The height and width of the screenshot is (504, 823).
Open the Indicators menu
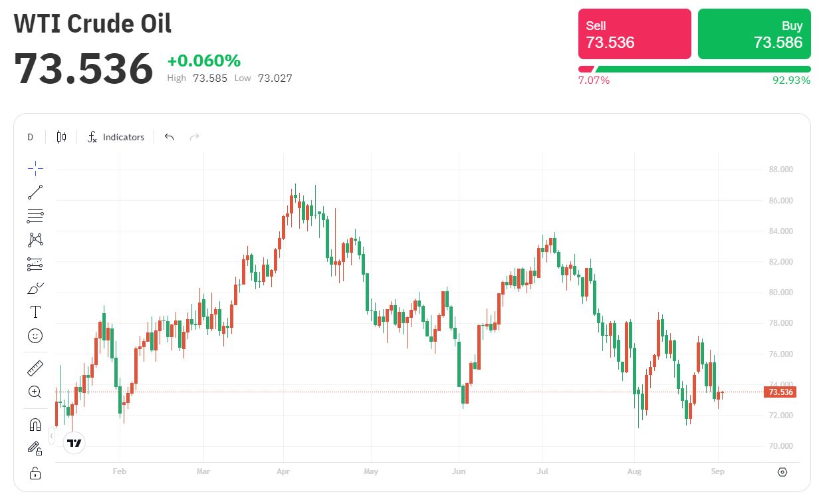[x=116, y=137]
